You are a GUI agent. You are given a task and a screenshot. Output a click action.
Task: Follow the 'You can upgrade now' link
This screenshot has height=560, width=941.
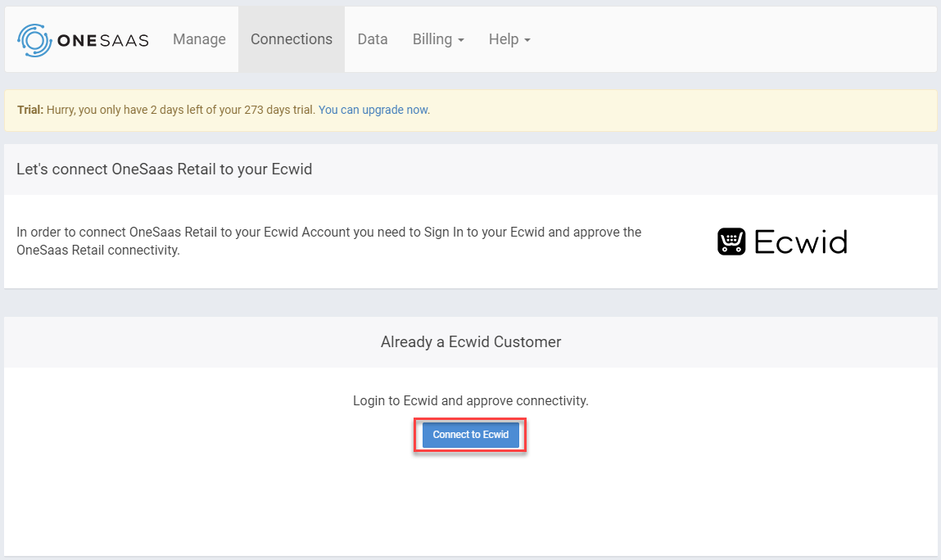[x=374, y=110]
